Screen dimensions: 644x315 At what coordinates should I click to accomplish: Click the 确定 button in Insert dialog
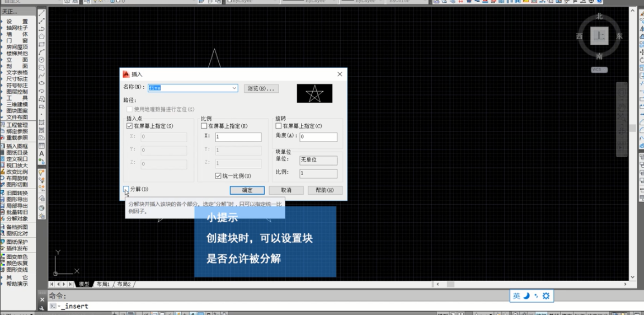pyautogui.click(x=247, y=190)
